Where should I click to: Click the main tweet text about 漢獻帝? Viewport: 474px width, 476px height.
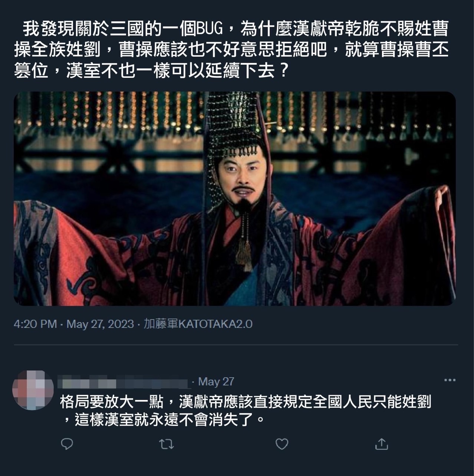click(x=231, y=49)
